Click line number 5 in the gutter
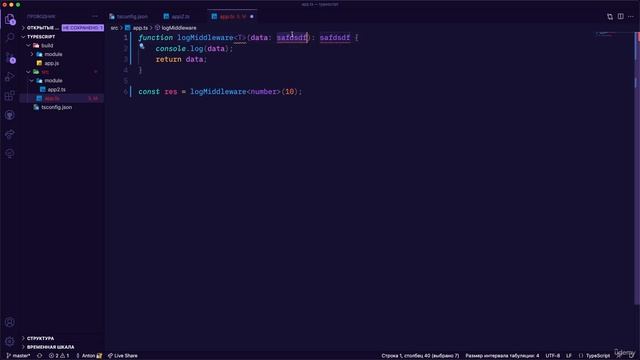This screenshot has height=360, width=640. coord(126,81)
